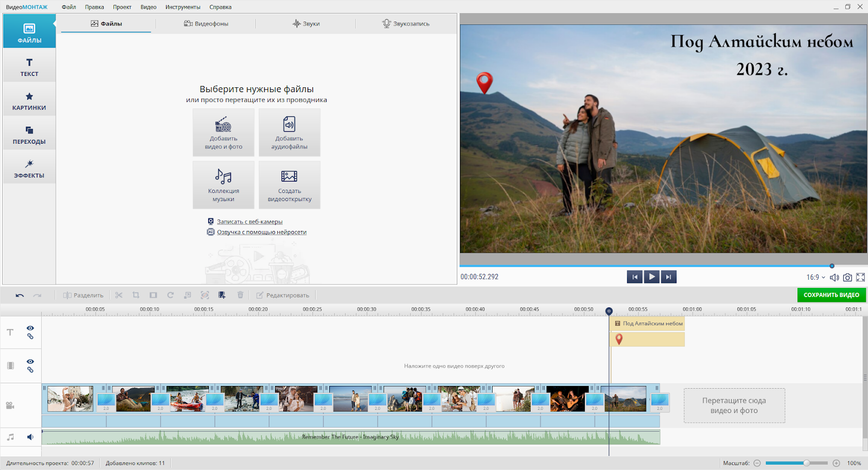This screenshot has height=470, width=868.
Task: Click the overlay track filmstrip icon
Action: 10,365
